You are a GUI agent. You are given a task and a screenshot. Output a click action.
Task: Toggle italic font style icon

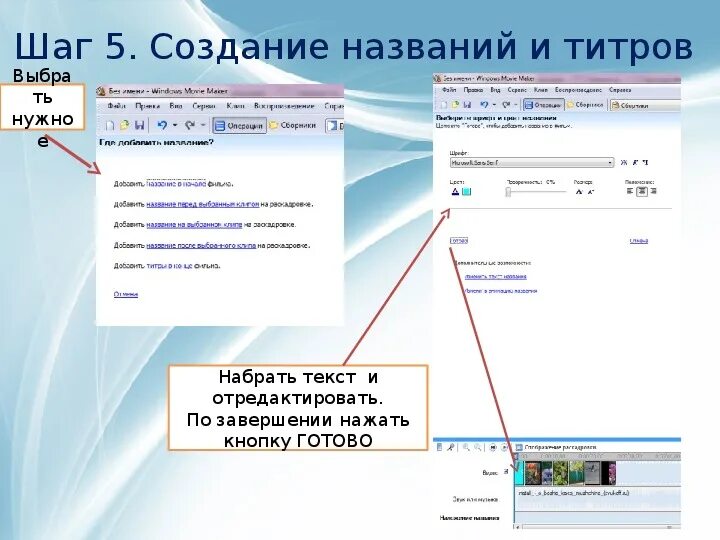point(635,163)
